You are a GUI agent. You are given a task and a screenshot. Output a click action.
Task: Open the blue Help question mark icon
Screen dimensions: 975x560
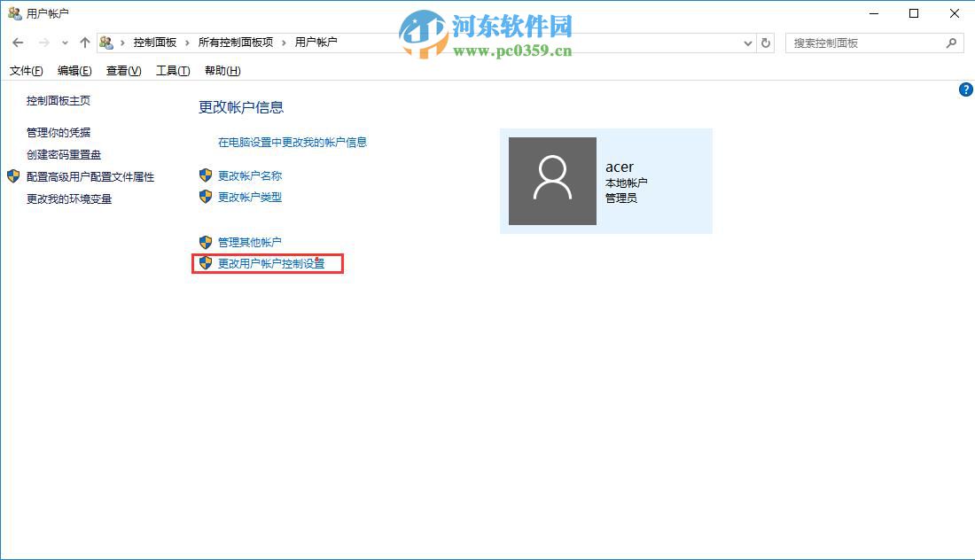(x=965, y=89)
